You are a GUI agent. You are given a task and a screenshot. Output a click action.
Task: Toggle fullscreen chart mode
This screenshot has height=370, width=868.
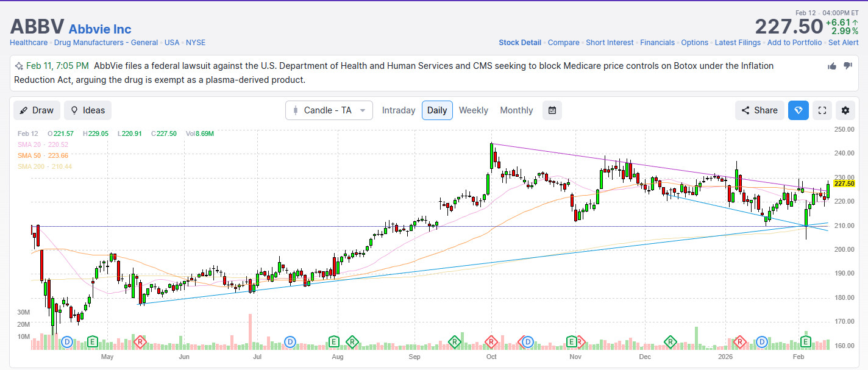[822, 110]
